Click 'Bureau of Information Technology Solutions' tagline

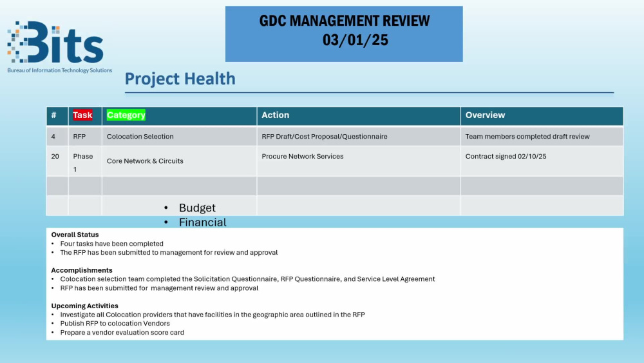coord(59,70)
